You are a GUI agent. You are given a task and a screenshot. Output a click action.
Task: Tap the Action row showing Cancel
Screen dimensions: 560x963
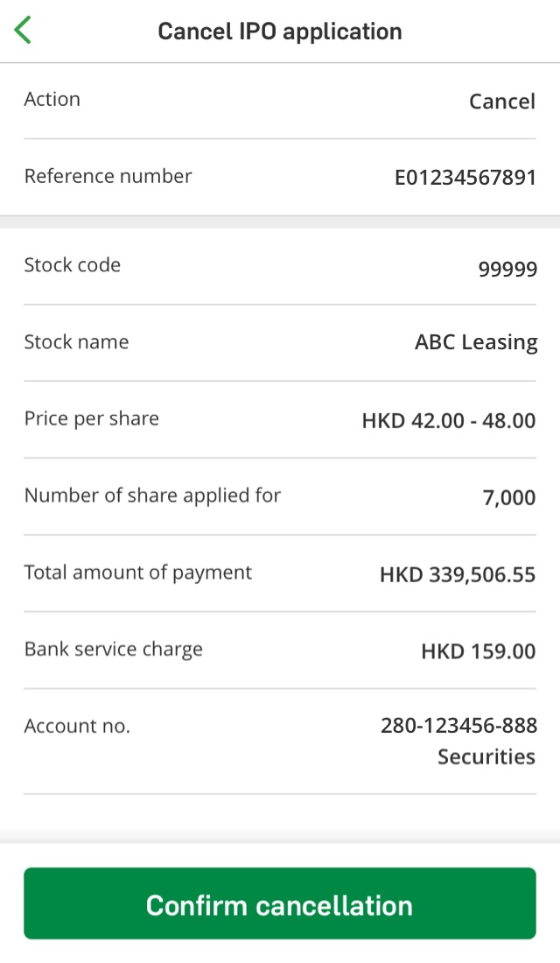click(501, 101)
